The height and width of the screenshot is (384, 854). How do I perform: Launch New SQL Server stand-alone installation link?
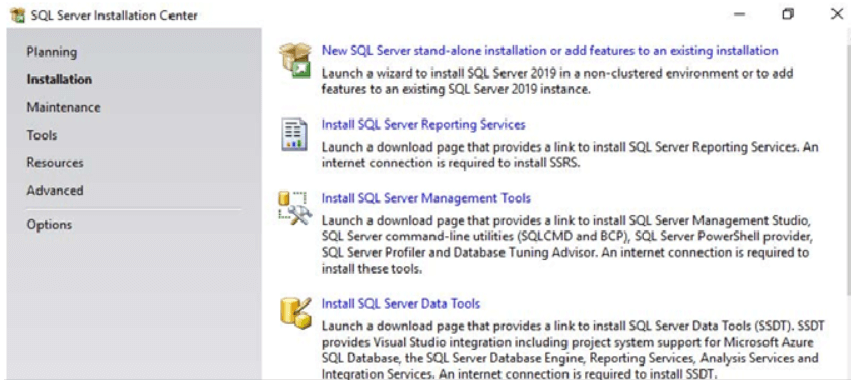coord(550,51)
